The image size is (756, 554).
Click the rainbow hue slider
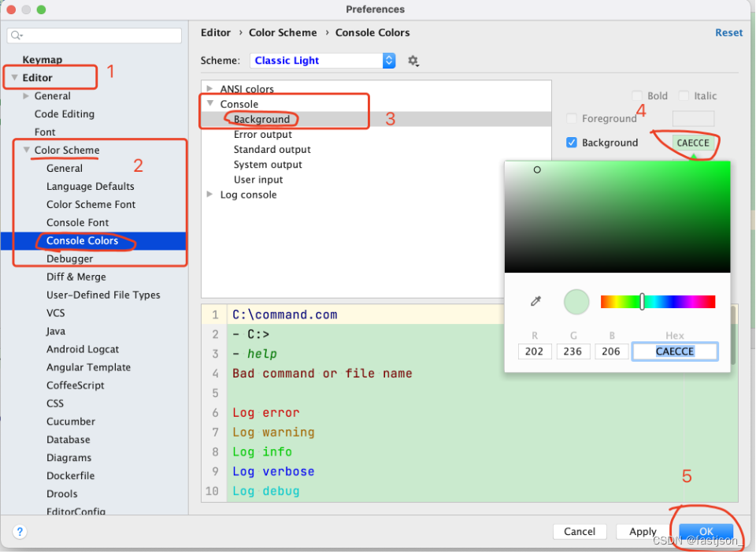658,302
